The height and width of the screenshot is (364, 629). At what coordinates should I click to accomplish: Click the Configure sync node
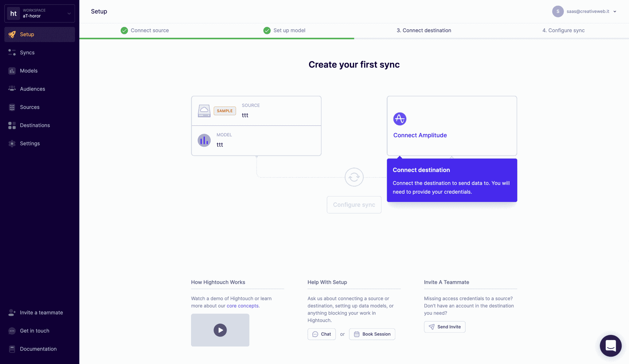pyautogui.click(x=354, y=204)
